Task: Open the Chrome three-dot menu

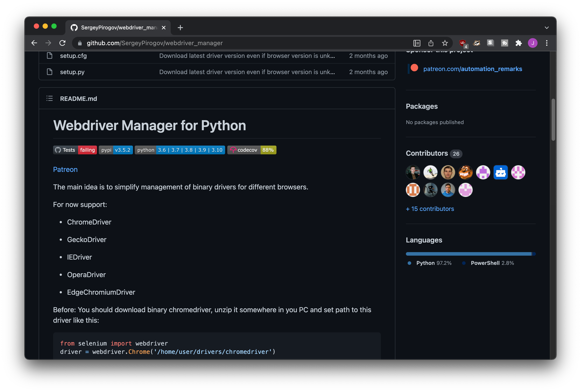Action: tap(547, 43)
